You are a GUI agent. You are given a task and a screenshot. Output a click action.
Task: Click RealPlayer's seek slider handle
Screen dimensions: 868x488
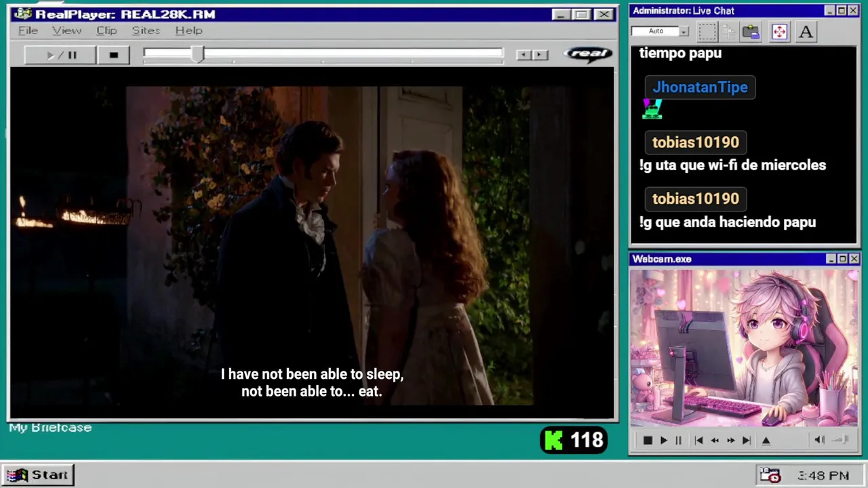coord(197,55)
